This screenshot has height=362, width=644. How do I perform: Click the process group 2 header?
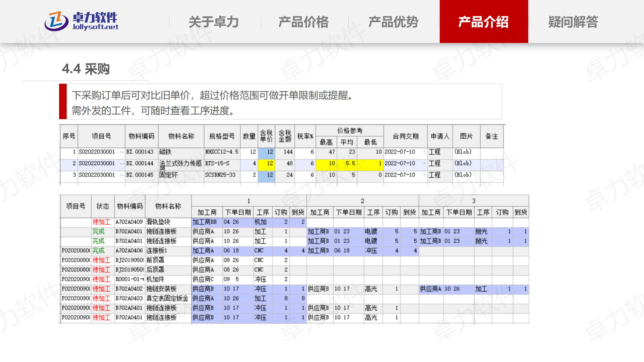coord(363,201)
